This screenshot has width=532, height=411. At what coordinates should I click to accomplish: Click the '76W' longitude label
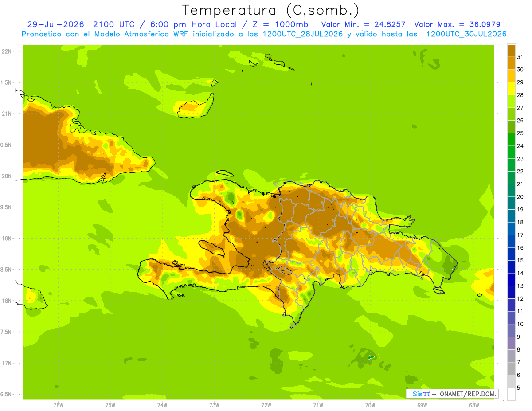pyautogui.click(x=58, y=405)
